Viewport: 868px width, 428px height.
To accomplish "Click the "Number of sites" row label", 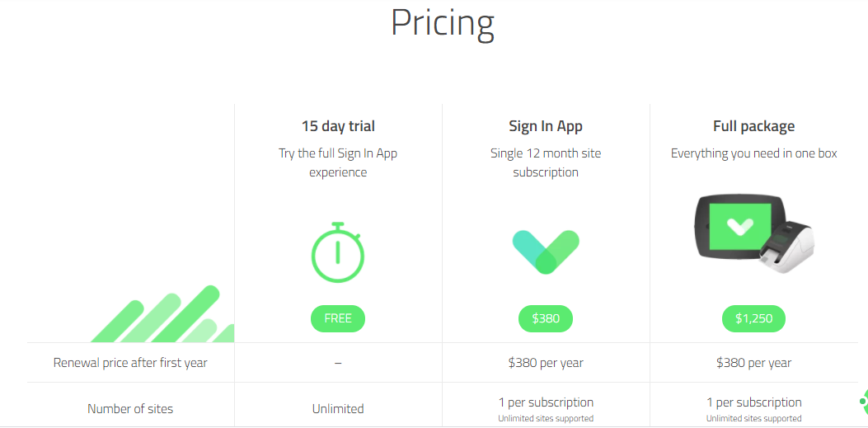I will click(x=130, y=409).
